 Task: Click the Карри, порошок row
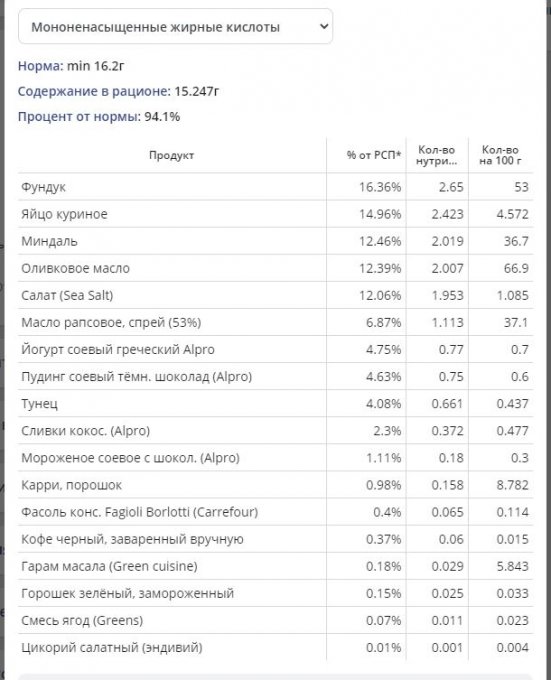[275, 485]
